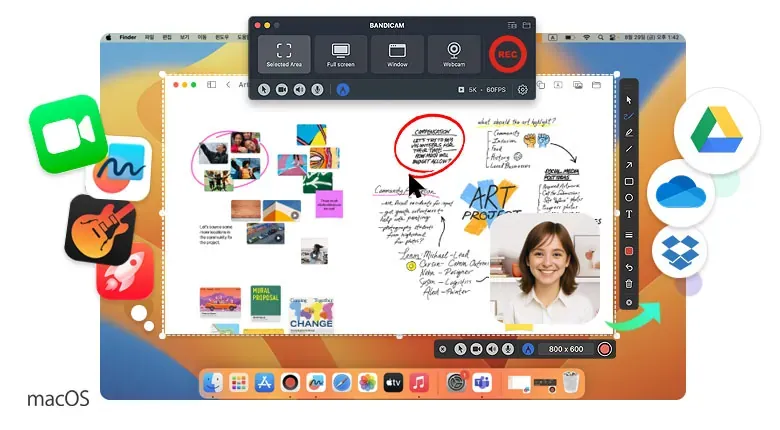
Task: Open Freeform from the Dock
Action: pyautogui.click(x=316, y=383)
